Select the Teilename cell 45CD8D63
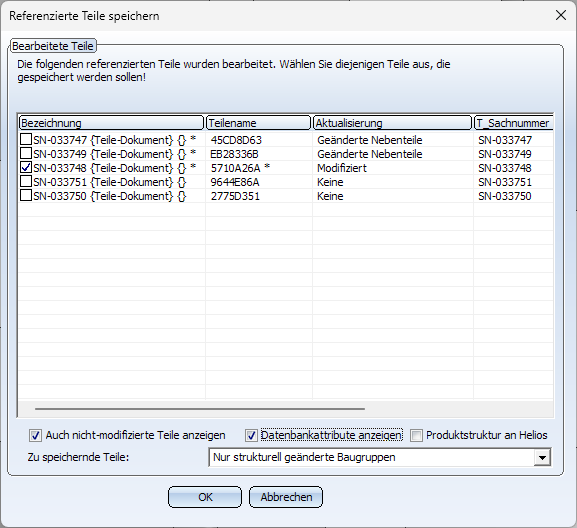The image size is (577, 528). pos(236,140)
